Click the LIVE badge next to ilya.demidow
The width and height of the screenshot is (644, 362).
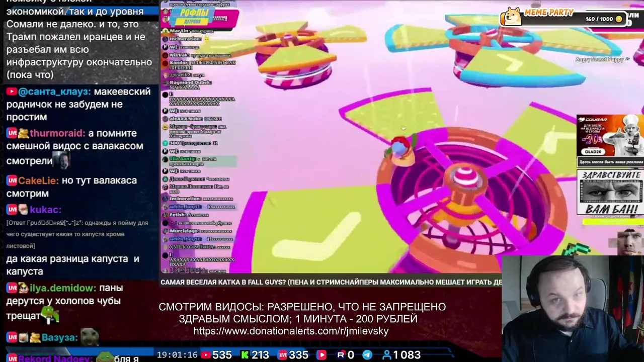[x=12, y=288]
